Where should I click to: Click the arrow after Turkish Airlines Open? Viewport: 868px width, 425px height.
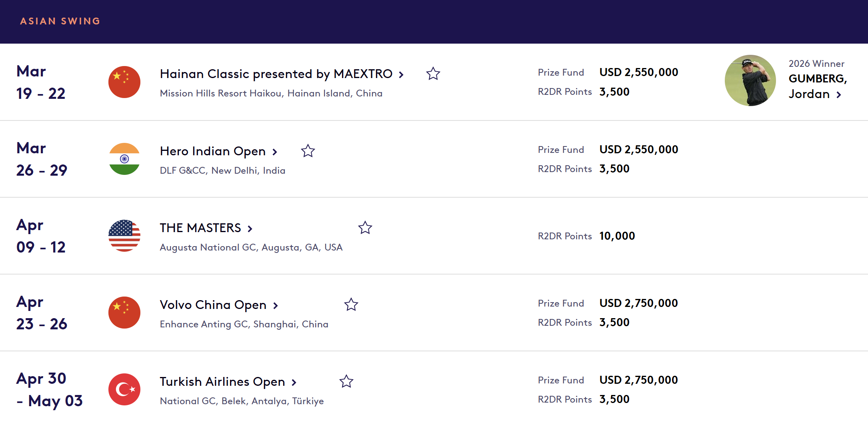click(x=294, y=382)
